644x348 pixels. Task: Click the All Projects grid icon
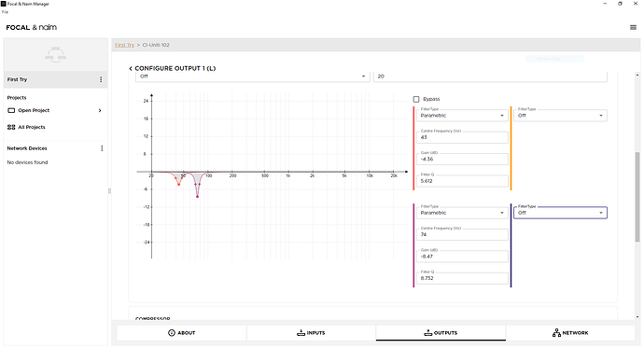(11, 127)
